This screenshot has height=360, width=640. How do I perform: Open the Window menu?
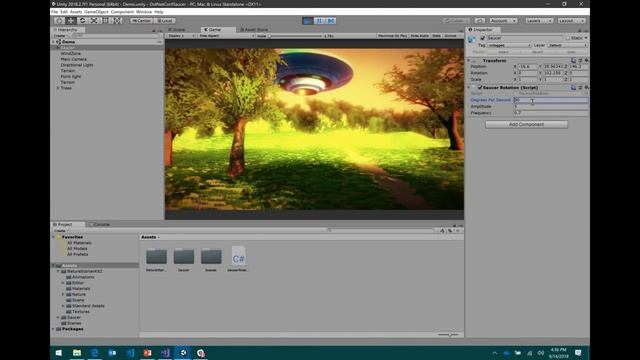click(144, 12)
